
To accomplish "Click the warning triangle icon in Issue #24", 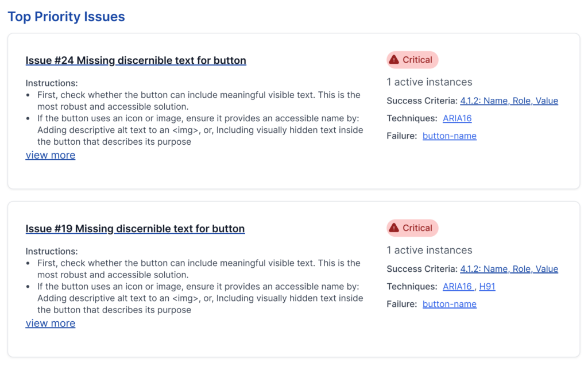I will point(393,60).
